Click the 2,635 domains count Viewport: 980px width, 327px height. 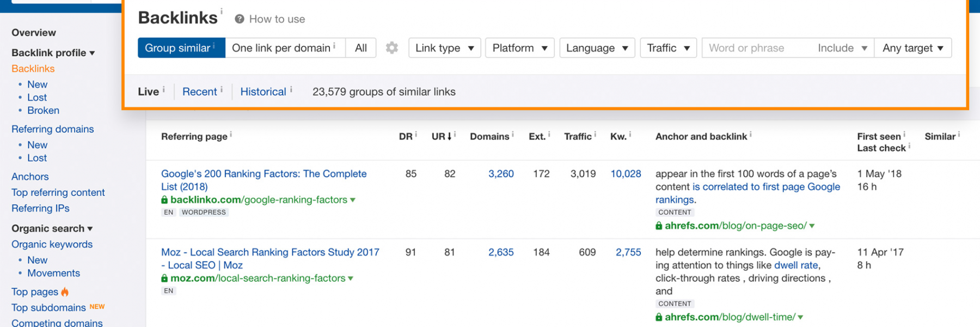[x=501, y=252]
